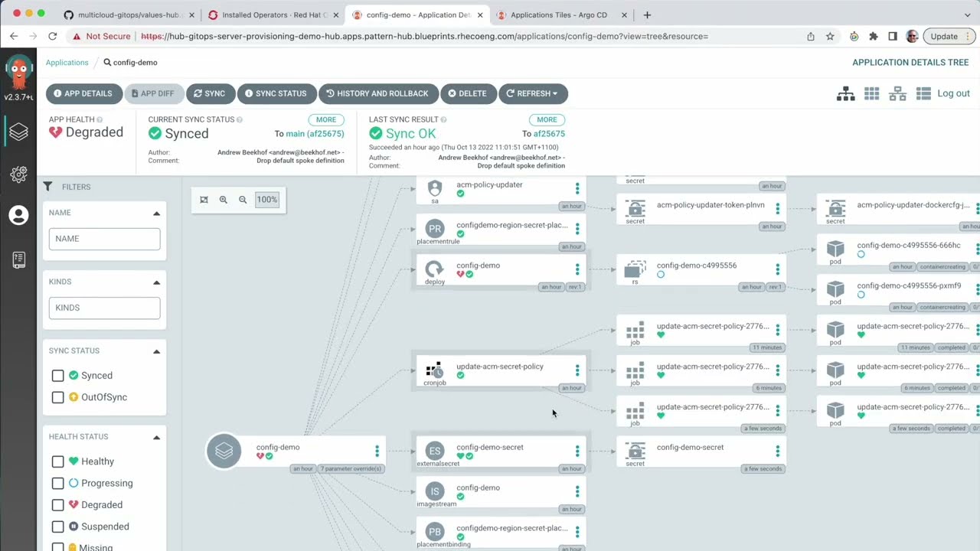The image size is (980, 551).
Task: Open the Documentation icon in sidebar
Action: coord(18,260)
